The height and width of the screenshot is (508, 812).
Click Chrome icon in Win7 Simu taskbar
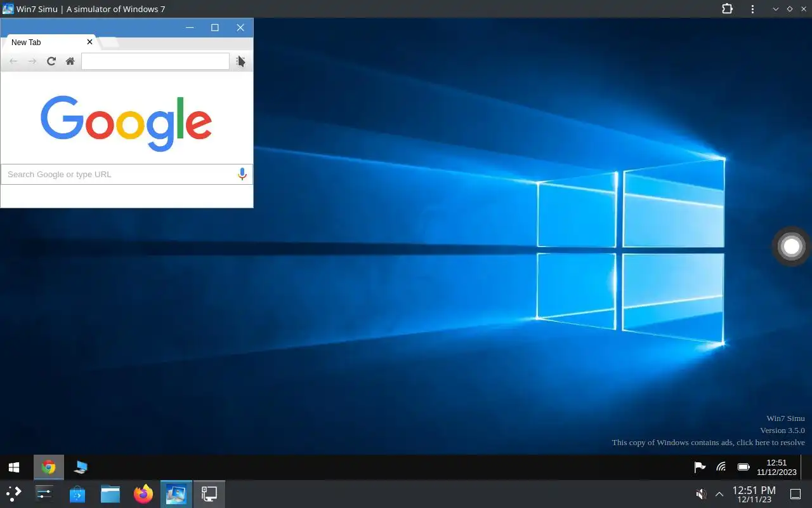[48, 467]
